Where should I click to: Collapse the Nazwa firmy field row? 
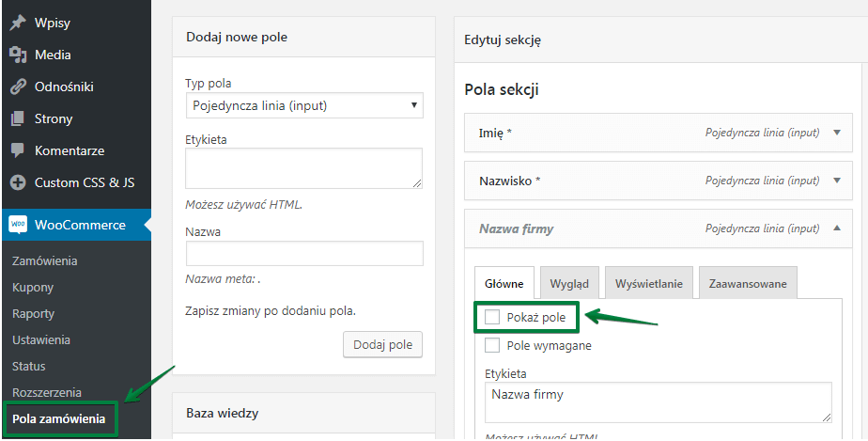(837, 228)
